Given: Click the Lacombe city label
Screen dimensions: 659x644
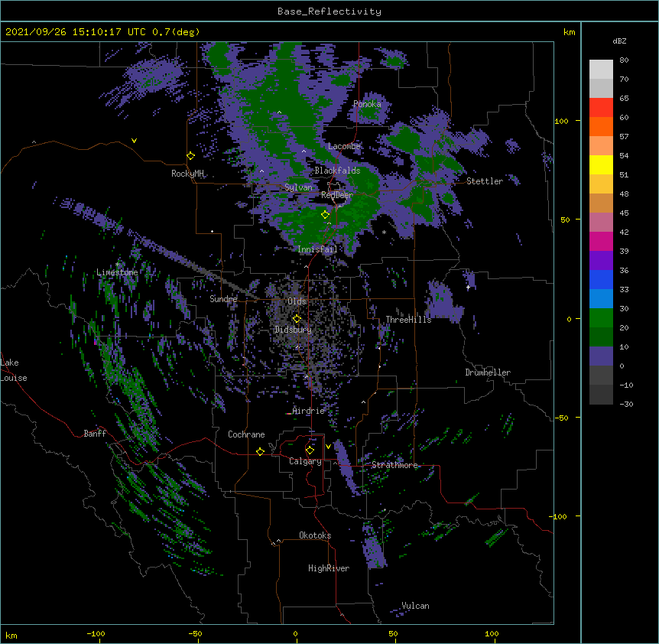Looking at the screenshot, I should point(344,146).
